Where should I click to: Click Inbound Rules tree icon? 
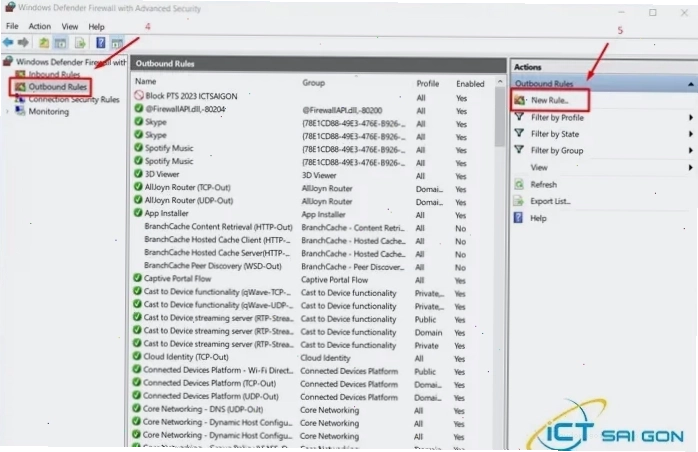(20, 74)
